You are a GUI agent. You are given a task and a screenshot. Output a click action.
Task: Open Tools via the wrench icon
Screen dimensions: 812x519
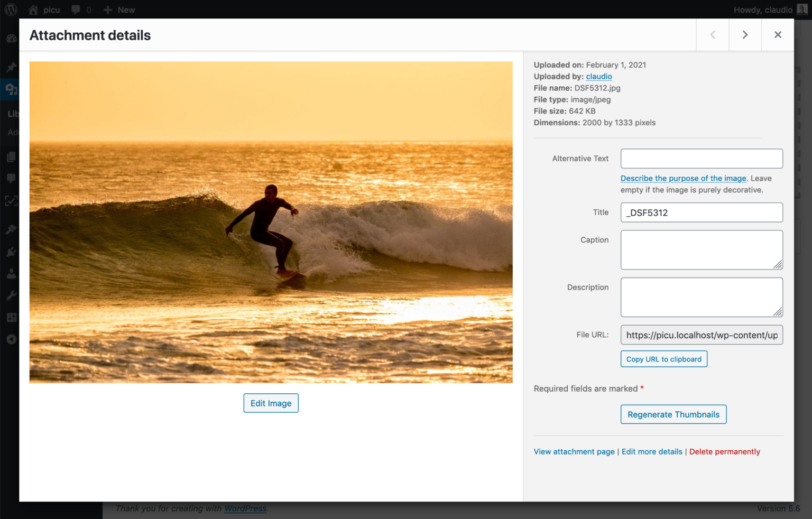(x=11, y=295)
